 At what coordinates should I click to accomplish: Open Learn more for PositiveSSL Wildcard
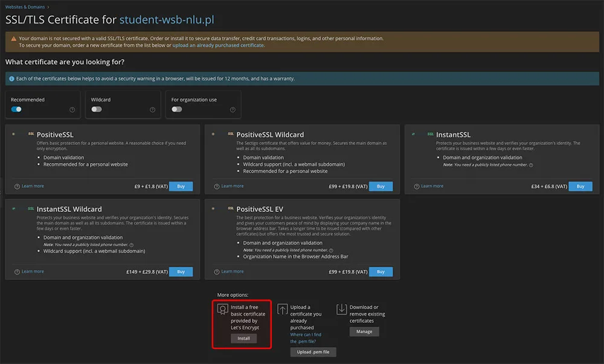[233, 186]
